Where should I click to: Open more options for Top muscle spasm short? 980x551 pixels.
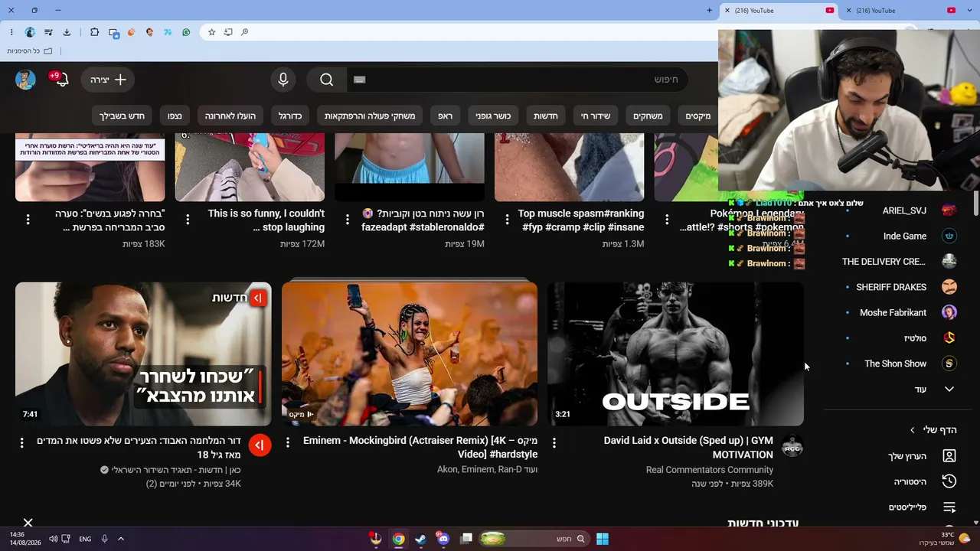(507, 219)
